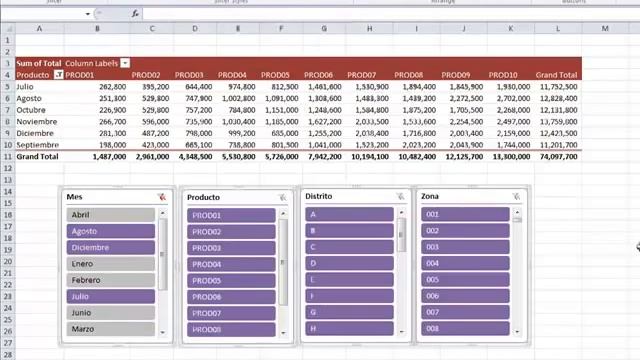
Task: Select district A in Distrito slicer
Action: click(349, 214)
